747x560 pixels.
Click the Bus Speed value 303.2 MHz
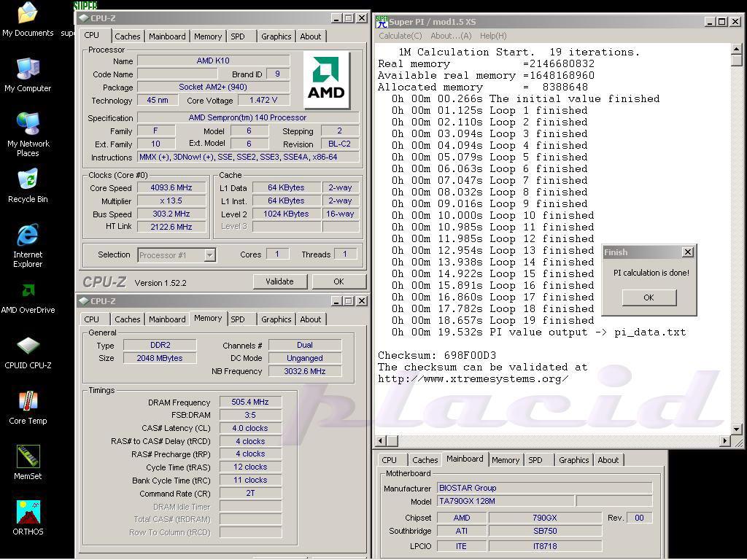[x=171, y=214]
